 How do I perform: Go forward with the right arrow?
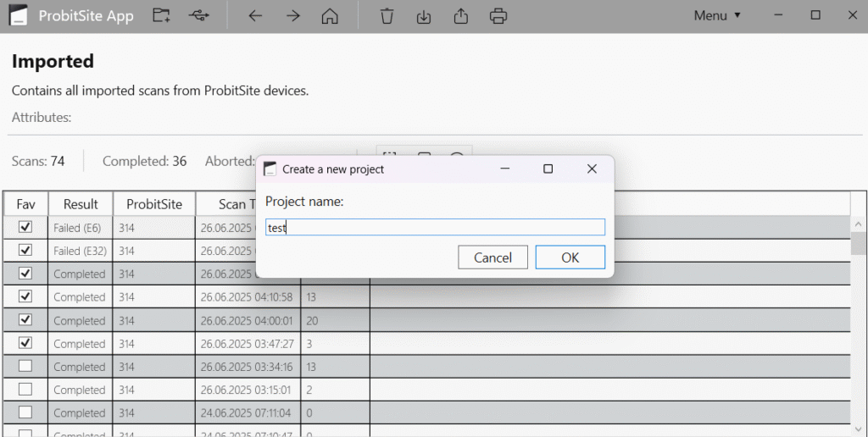tap(292, 16)
